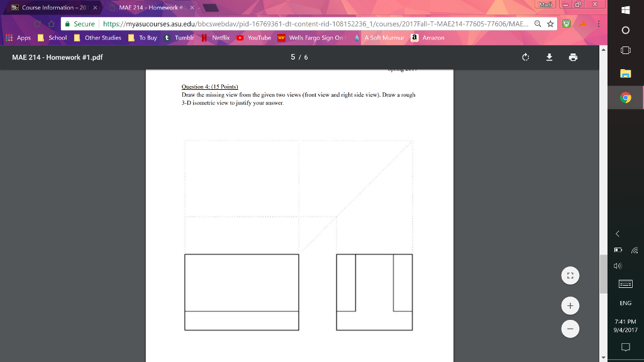
Task: Open the School bookmarks folder
Action: point(57,38)
